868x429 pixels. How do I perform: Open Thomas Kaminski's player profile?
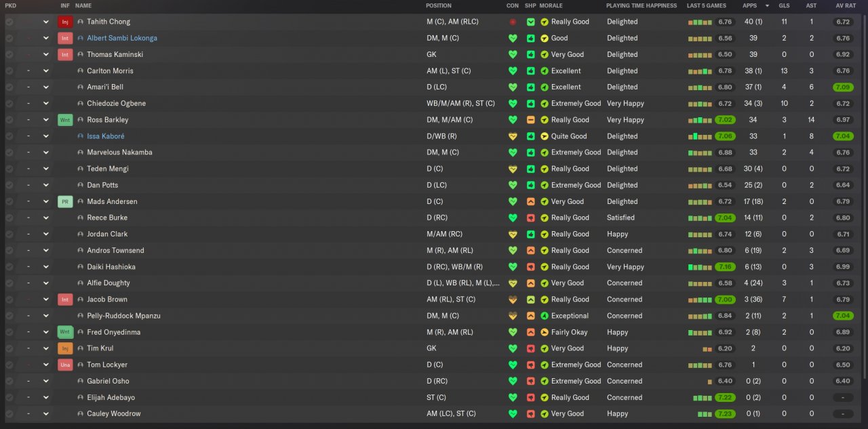click(x=115, y=54)
